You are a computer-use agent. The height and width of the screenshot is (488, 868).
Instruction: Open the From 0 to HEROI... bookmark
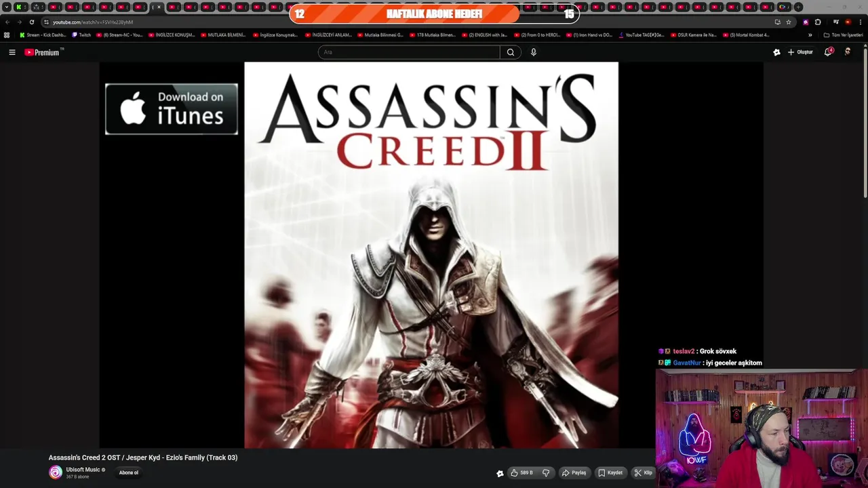point(537,35)
